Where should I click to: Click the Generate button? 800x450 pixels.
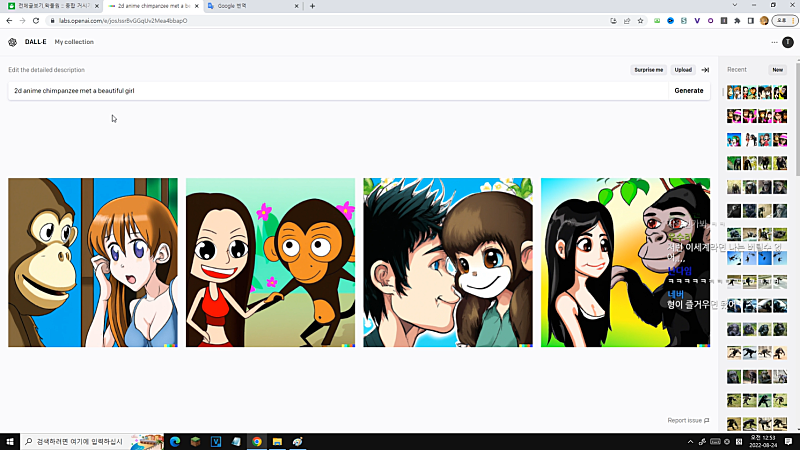point(689,90)
